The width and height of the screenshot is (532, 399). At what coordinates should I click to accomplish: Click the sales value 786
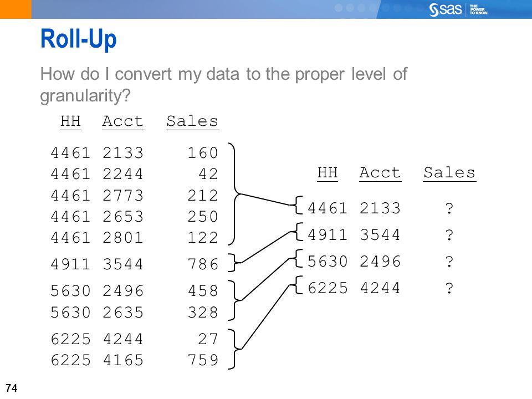click(x=203, y=264)
